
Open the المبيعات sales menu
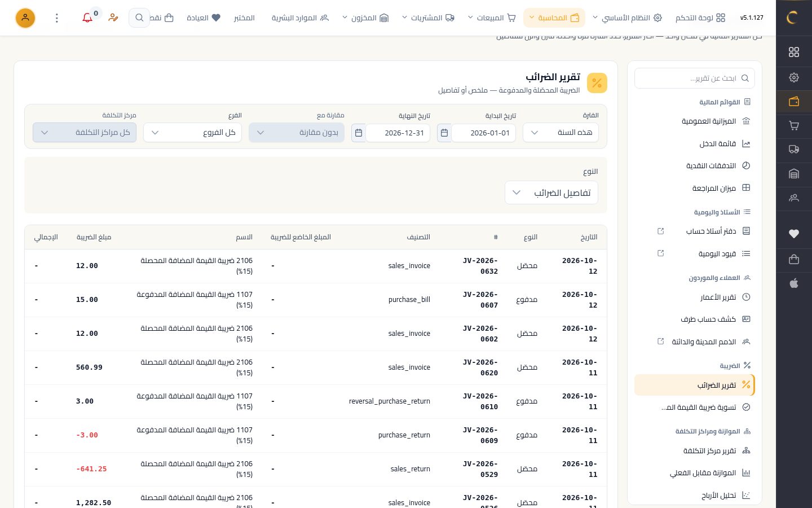(x=492, y=18)
